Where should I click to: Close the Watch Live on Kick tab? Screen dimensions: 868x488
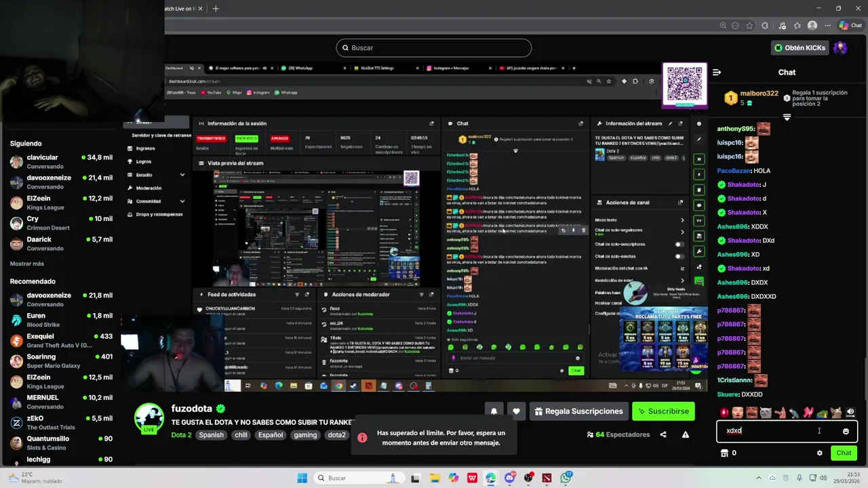[201, 9]
